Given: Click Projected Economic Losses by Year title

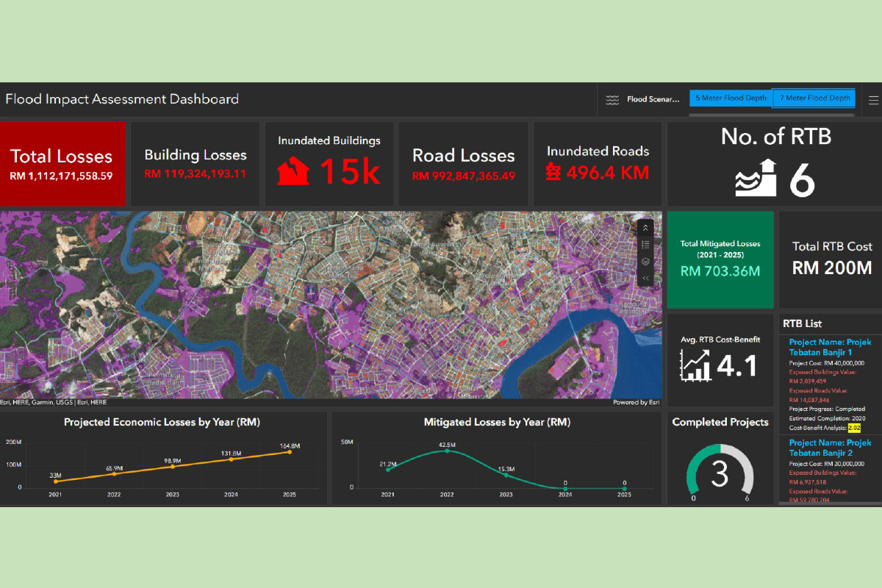Looking at the screenshot, I should coord(162,423).
